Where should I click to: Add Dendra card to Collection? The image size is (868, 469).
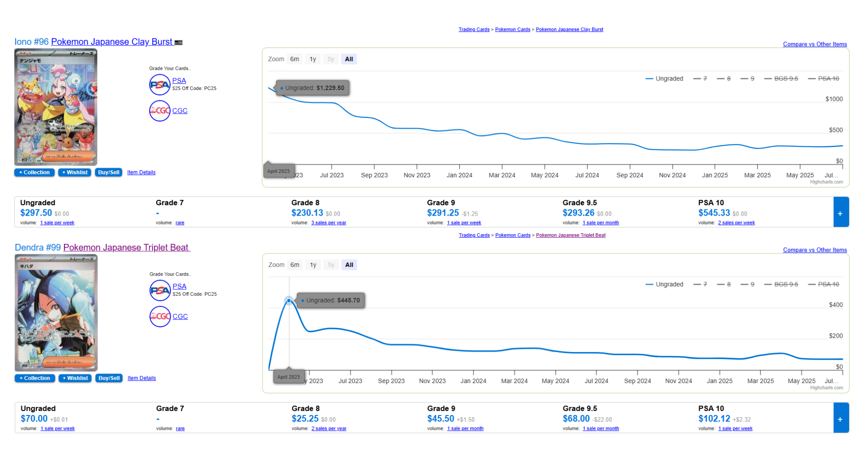coord(35,378)
